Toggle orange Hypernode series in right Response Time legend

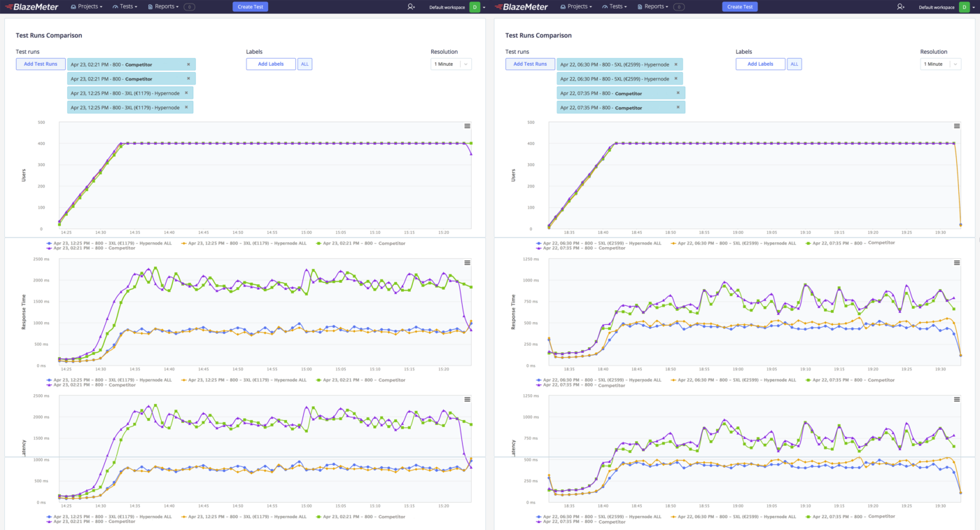733,380
